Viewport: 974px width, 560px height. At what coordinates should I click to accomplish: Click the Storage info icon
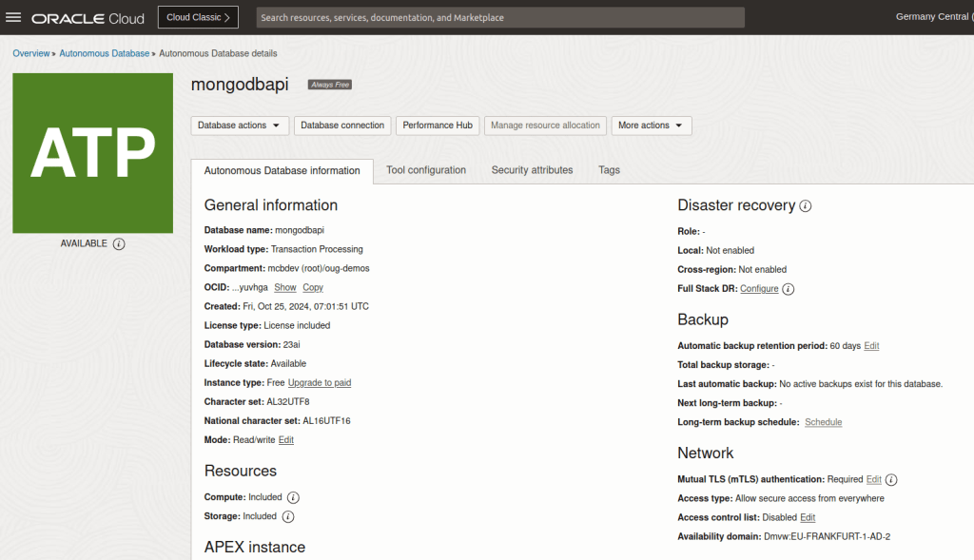[x=288, y=516]
